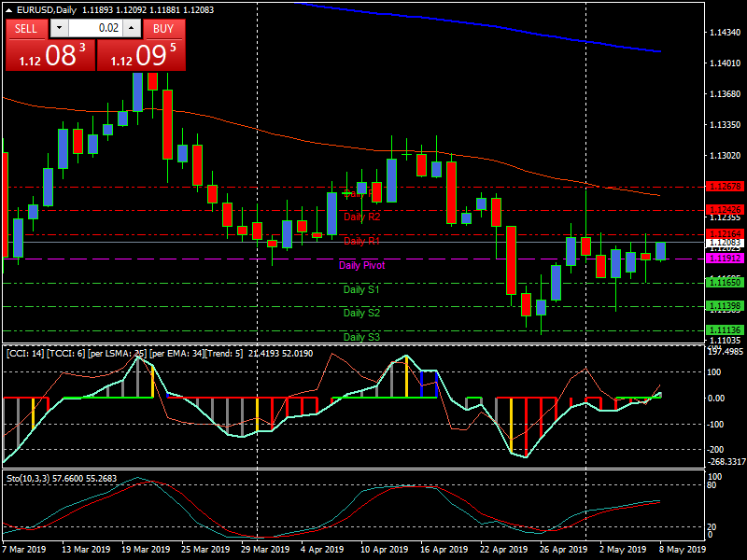Select the Daily S3 support label
The height and width of the screenshot is (560, 747).
point(362,337)
